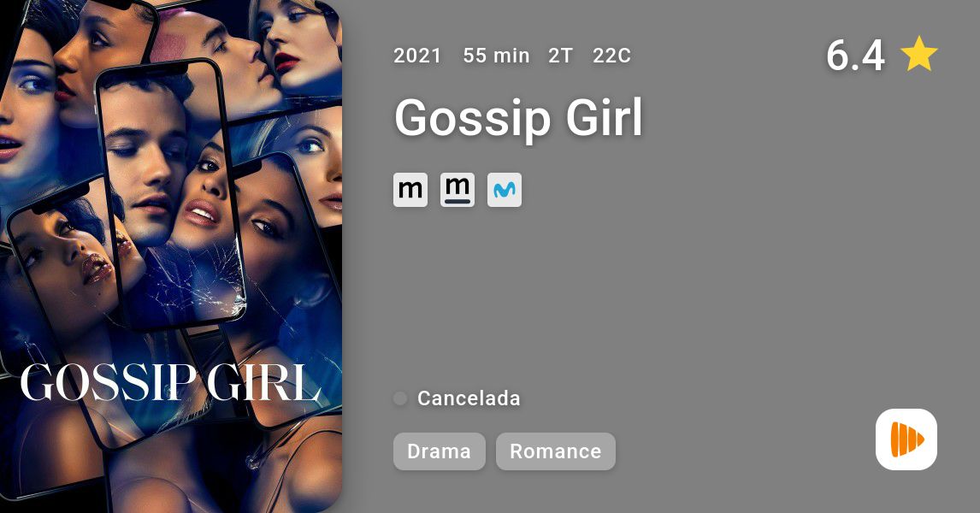Click the 2021 release year

[x=417, y=56]
